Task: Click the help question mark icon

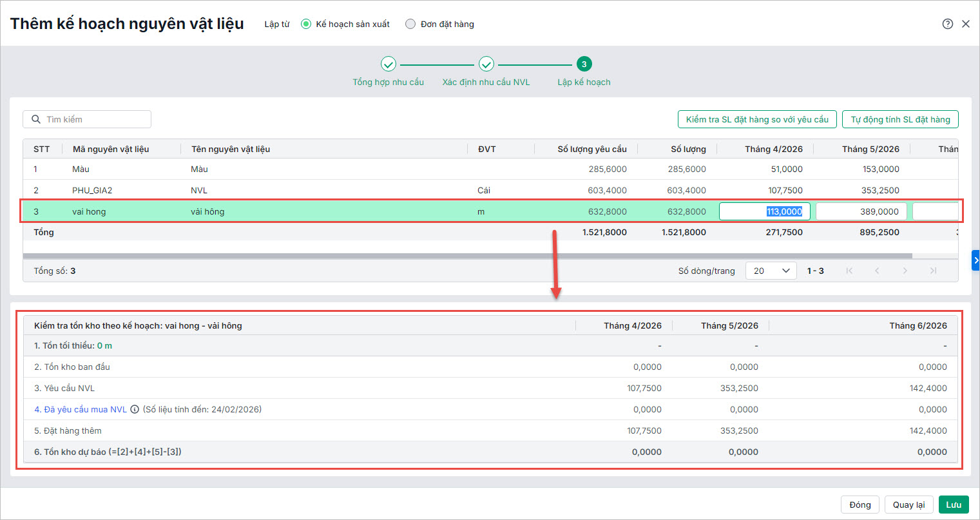Action: (x=947, y=24)
